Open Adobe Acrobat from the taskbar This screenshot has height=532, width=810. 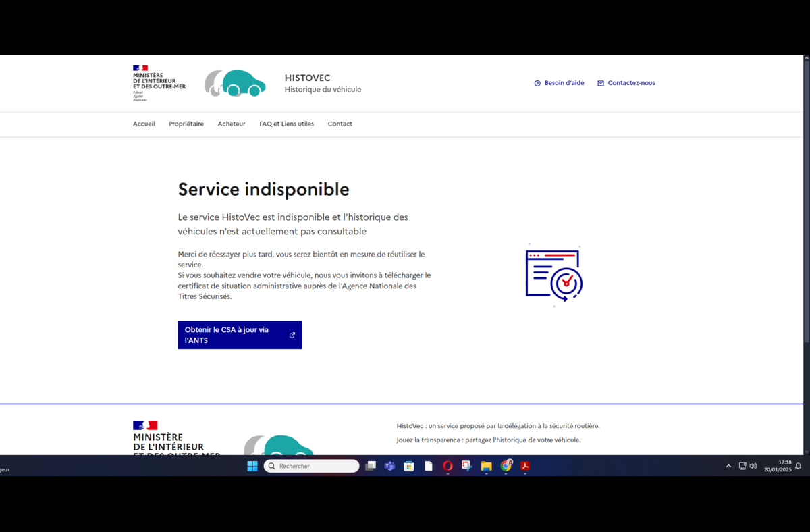[524, 466]
